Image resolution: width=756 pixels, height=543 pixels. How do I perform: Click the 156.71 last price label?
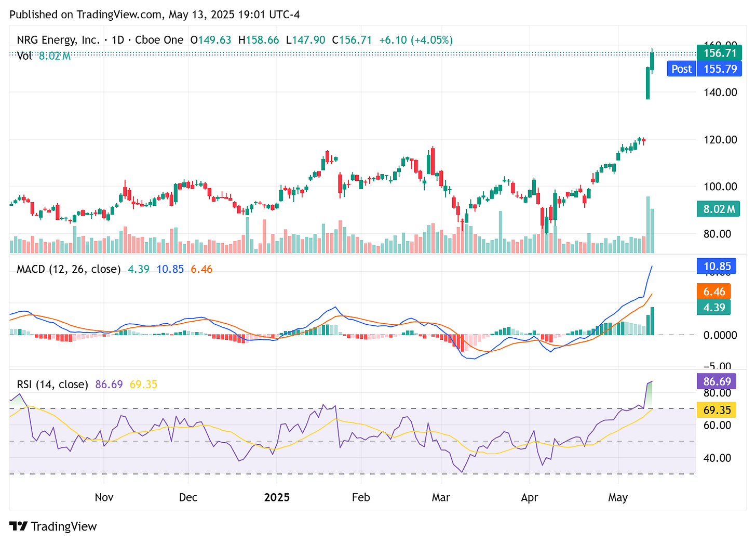pos(719,52)
